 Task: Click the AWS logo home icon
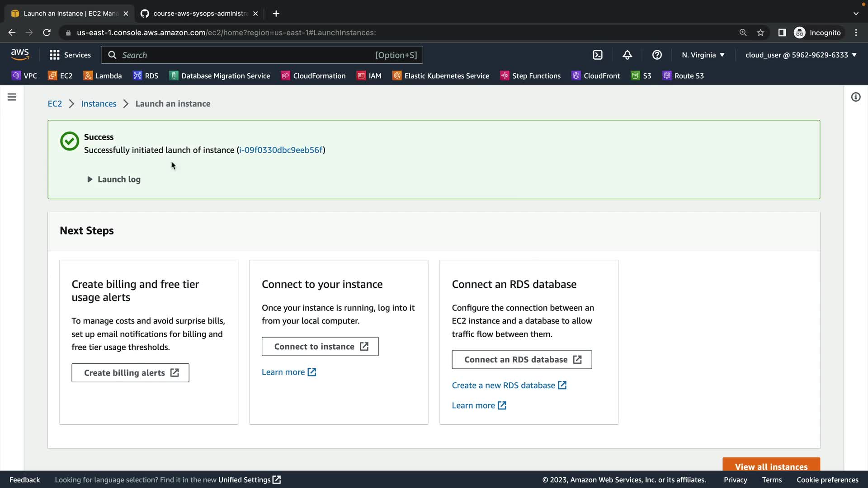[20, 55]
